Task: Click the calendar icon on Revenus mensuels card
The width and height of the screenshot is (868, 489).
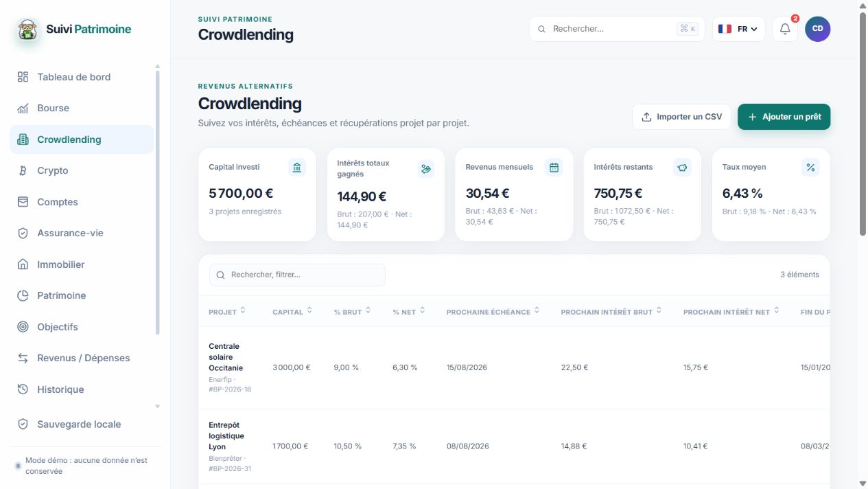Action: pyautogui.click(x=554, y=168)
